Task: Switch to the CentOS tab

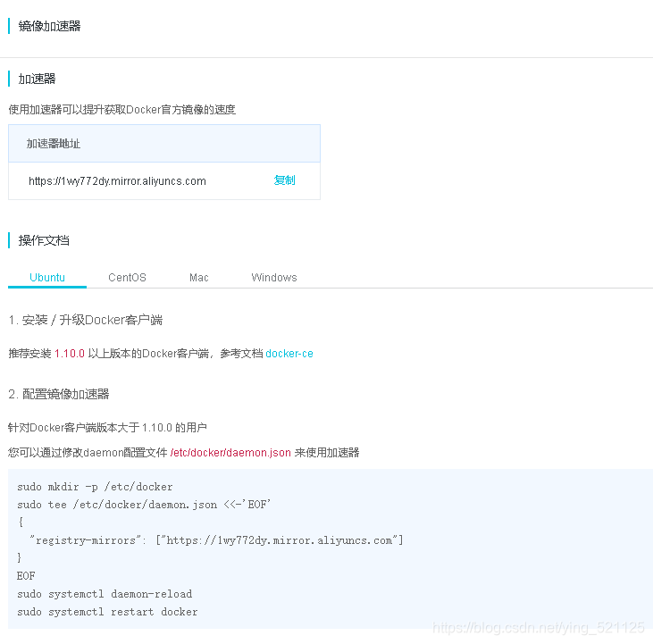Action: (x=127, y=278)
